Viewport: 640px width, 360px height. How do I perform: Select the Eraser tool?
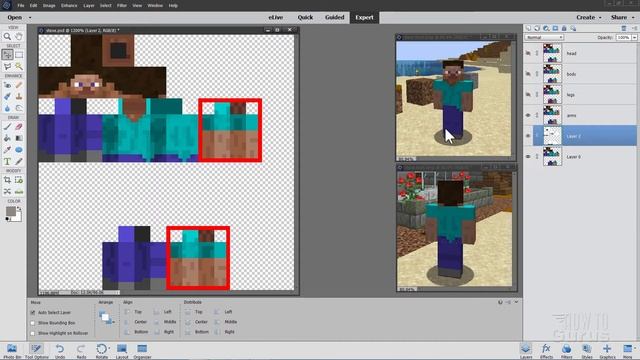click(19, 127)
